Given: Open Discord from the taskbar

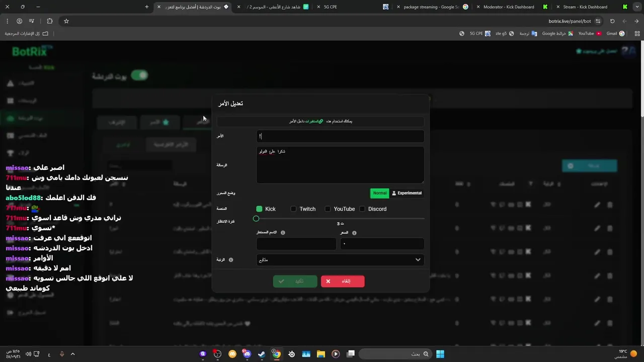Looking at the screenshot, I should (x=247, y=354).
